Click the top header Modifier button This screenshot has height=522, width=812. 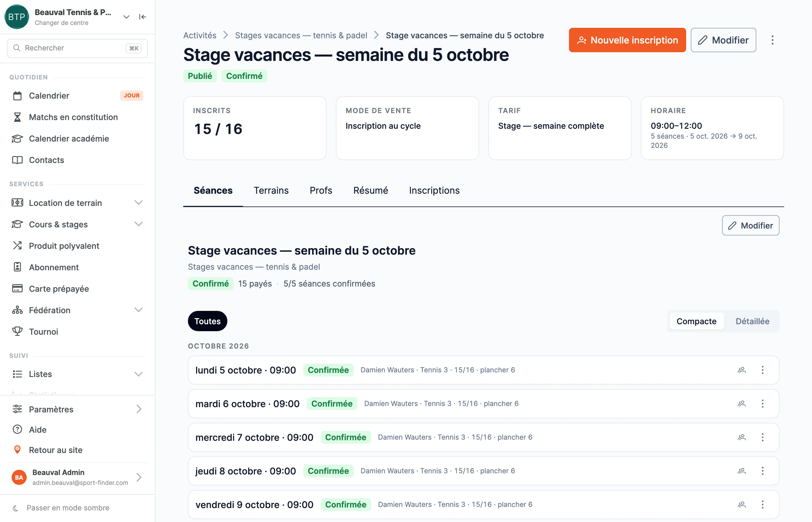[x=723, y=40]
